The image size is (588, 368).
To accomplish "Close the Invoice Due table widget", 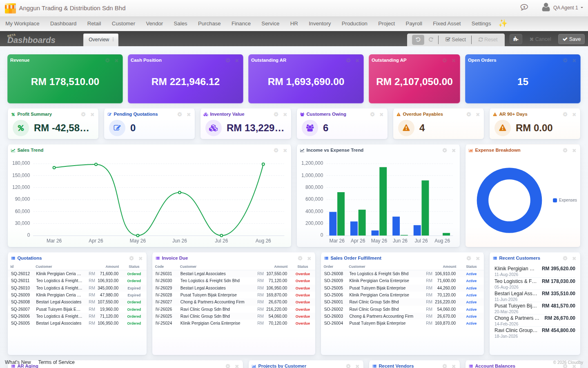I will click(309, 258).
